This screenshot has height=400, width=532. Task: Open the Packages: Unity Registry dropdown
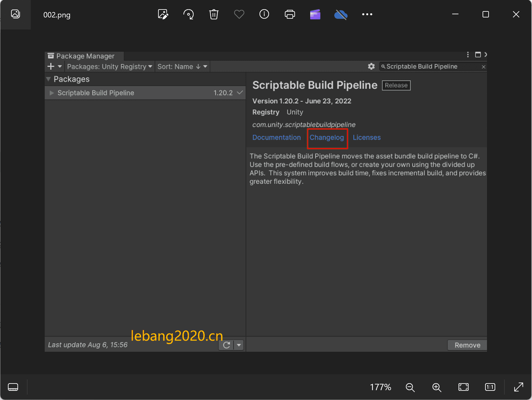[110, 67]
